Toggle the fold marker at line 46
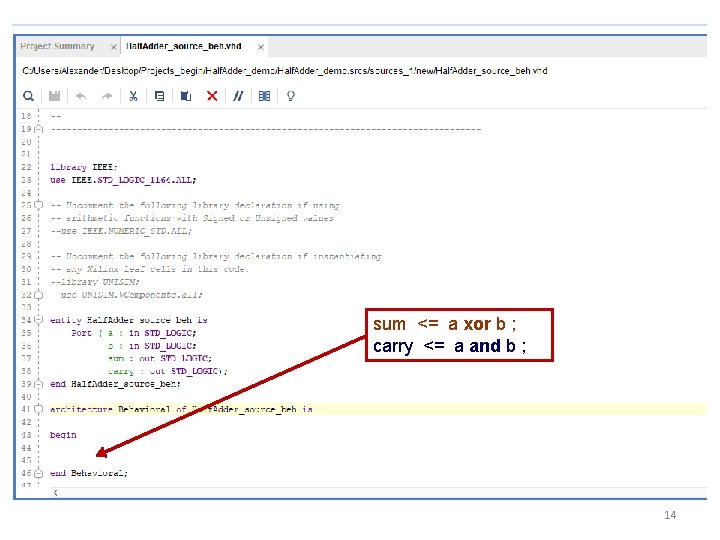Image resolution: width=720 pixels, height=540 pixels. tap(39, 472)
